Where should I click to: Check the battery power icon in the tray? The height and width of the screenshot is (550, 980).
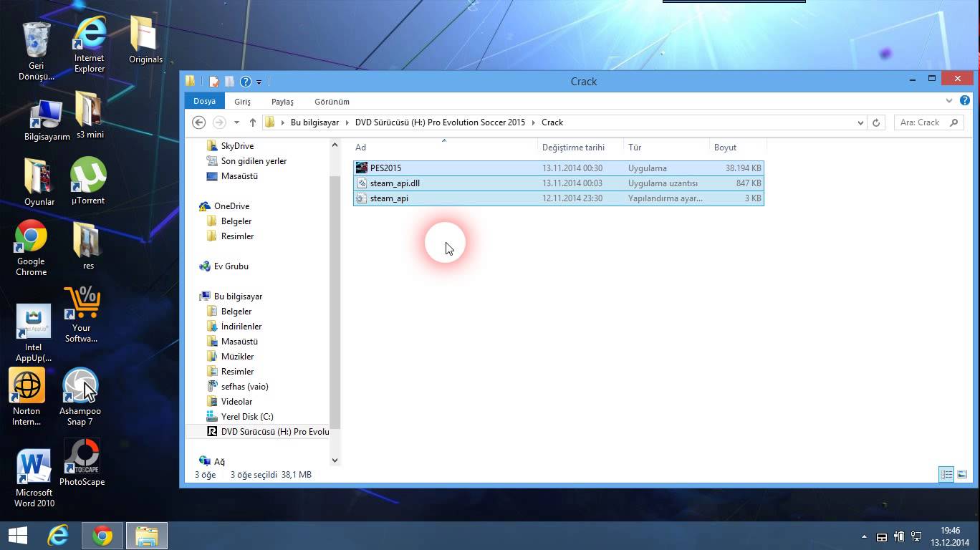pos(899,536)
